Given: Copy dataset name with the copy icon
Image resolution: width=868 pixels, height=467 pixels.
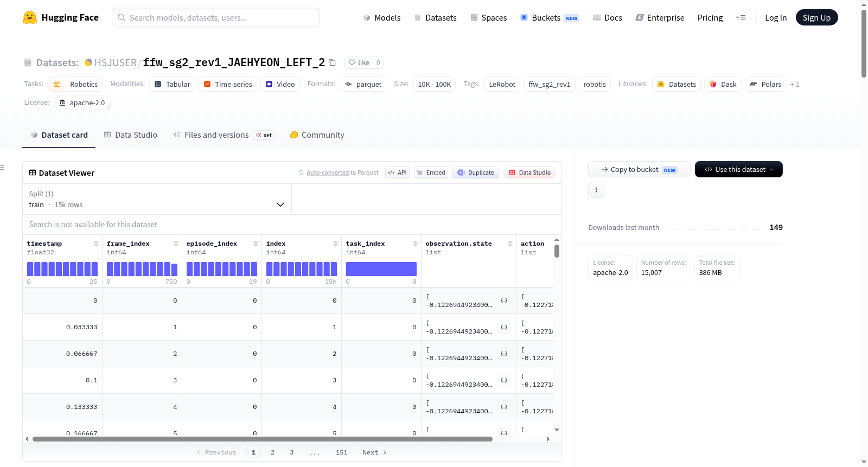Looking at the screenshot, I should coord(332,62).
